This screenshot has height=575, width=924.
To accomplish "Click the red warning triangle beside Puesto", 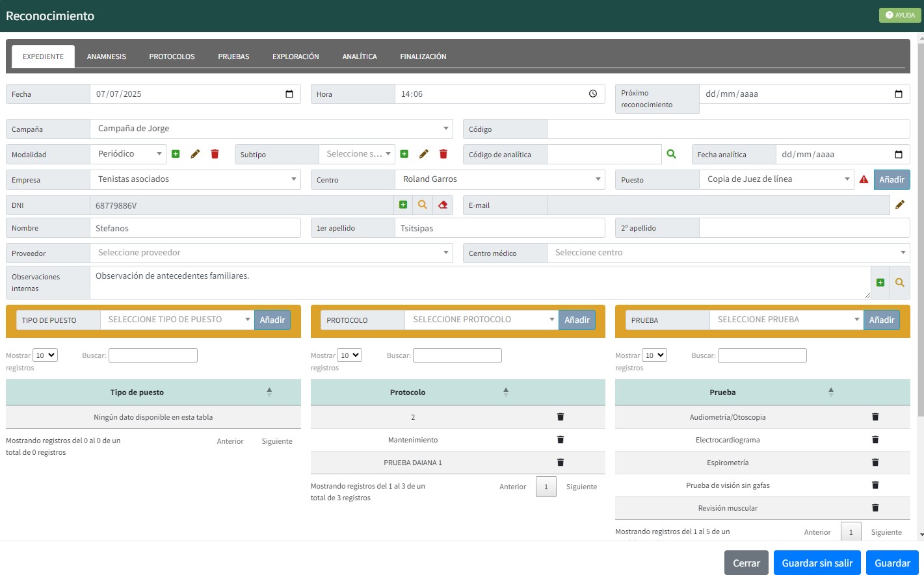I will (864, 179).
